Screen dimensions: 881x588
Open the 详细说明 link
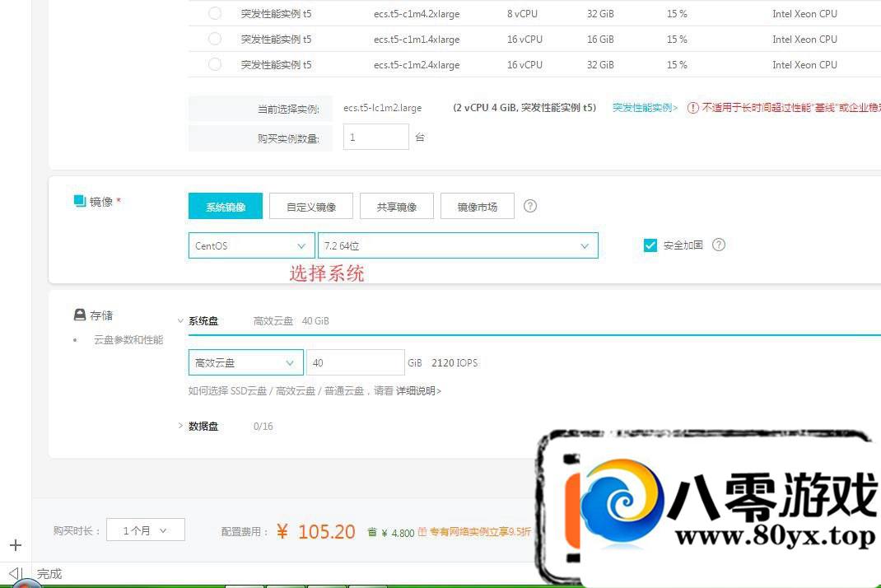418,391
